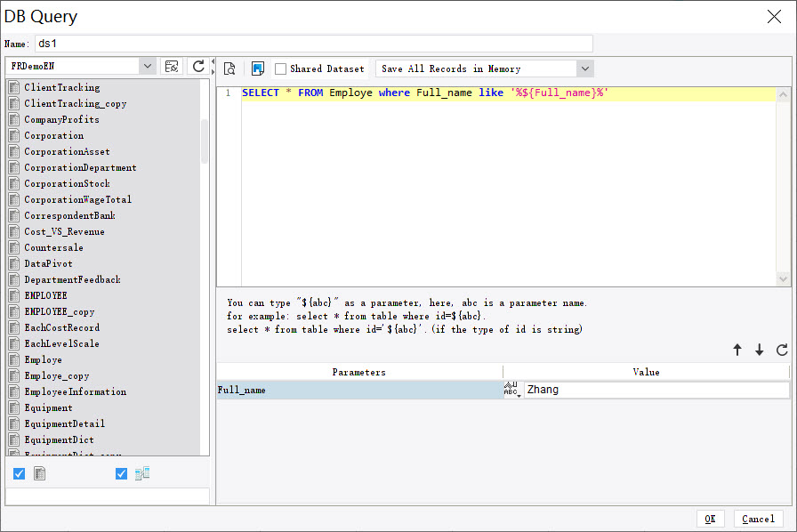
Task: Refresh the table list
Action: click(198, 66)
